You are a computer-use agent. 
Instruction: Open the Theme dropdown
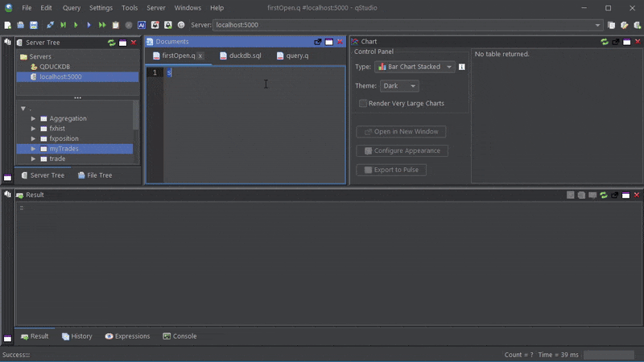click(399, 86)
